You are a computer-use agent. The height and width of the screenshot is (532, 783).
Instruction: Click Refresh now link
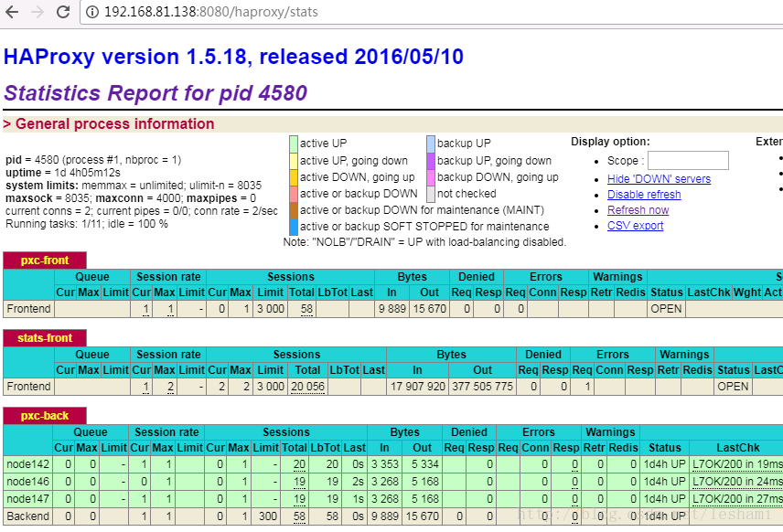point(638,209)
